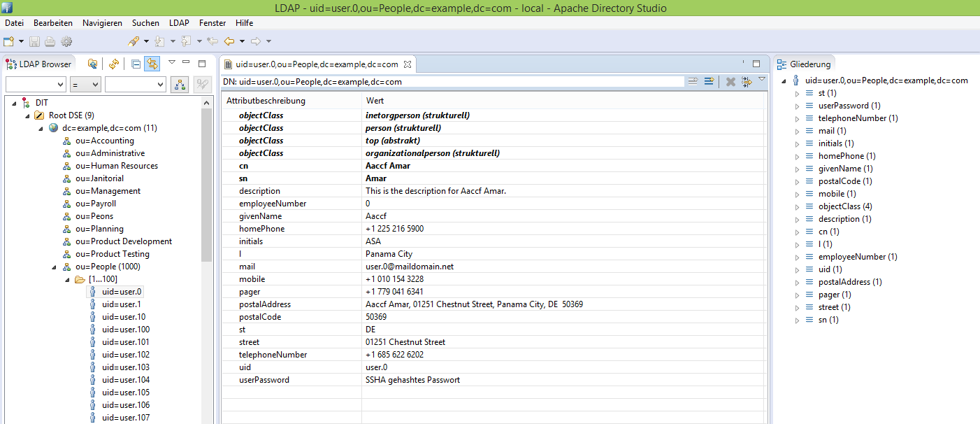Click the mail value user.0@maildomain.net
Image resolution: width=980 pixels, height=424 pixels.
point(410,267)
